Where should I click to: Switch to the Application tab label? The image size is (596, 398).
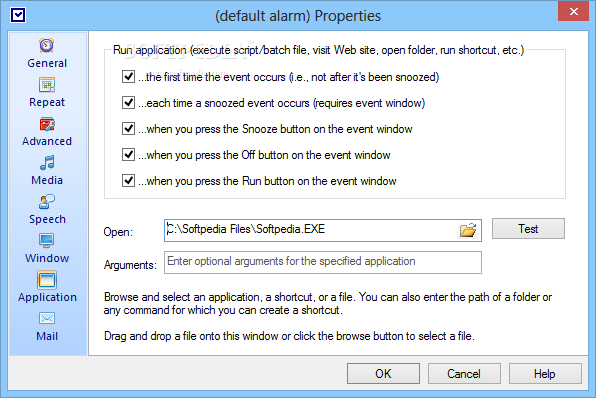tap(47, 297)
